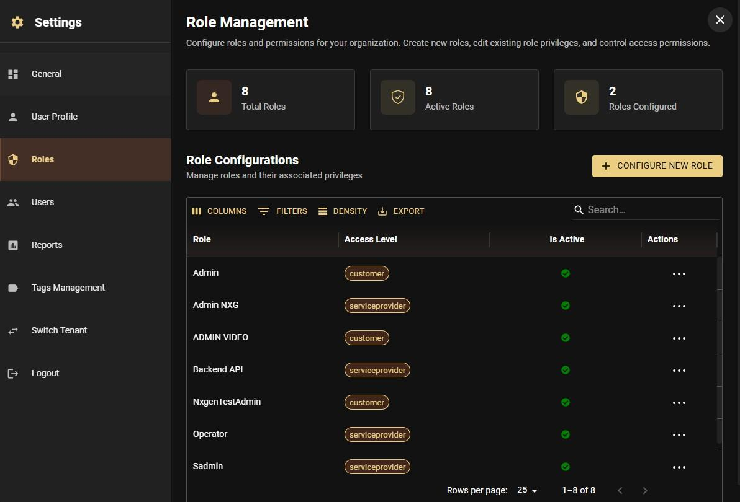
Task: Open the Density options
Action: (342, 211)
